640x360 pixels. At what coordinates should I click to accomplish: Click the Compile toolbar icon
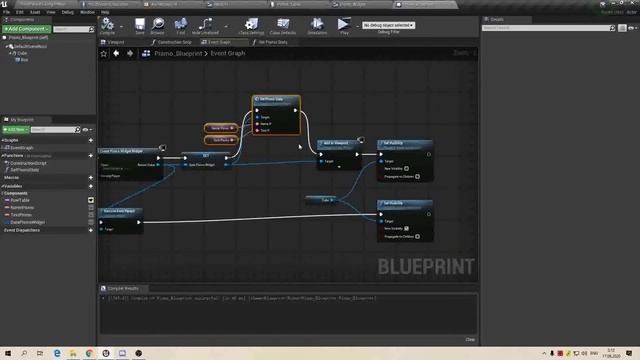click(x=107, y=24)
